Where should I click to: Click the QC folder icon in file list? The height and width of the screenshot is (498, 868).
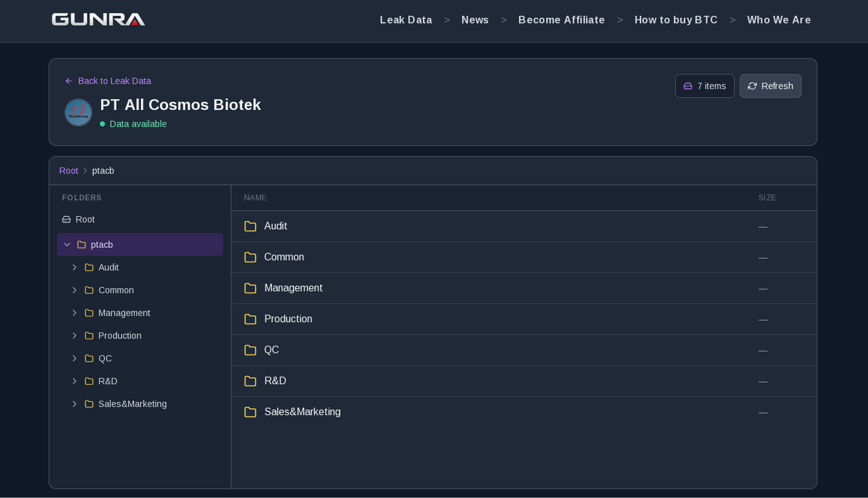[x=250, y=350]
